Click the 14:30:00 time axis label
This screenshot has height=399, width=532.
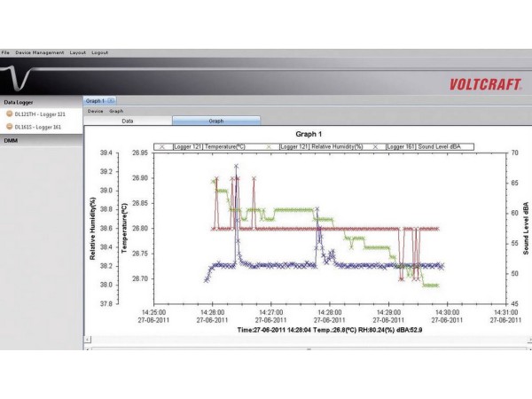(447, 312)
